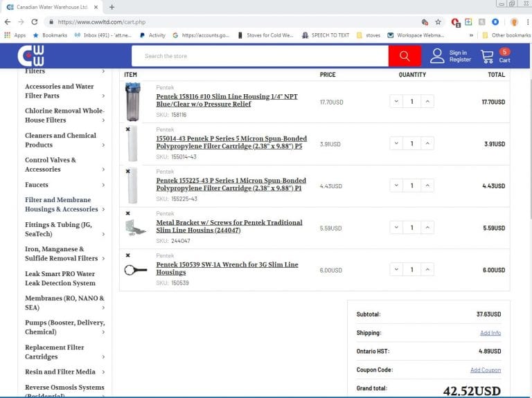532x398 pixels.
Task: Click the red search magnifier button
Action: 405,56
